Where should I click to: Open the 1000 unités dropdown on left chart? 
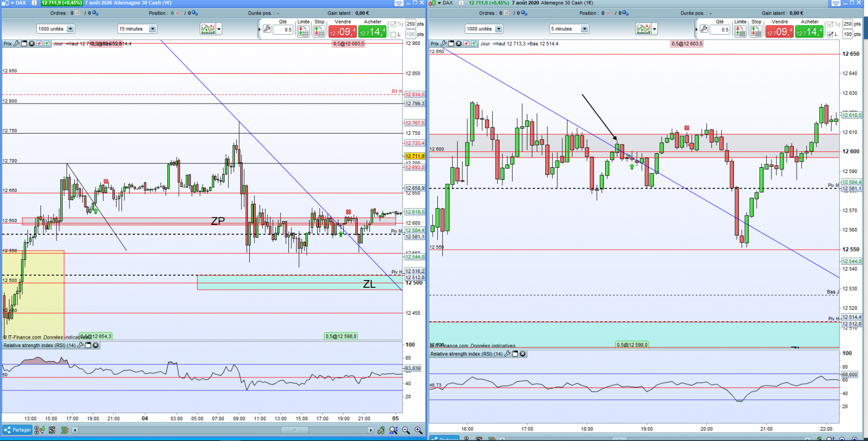tap(55, 29)
